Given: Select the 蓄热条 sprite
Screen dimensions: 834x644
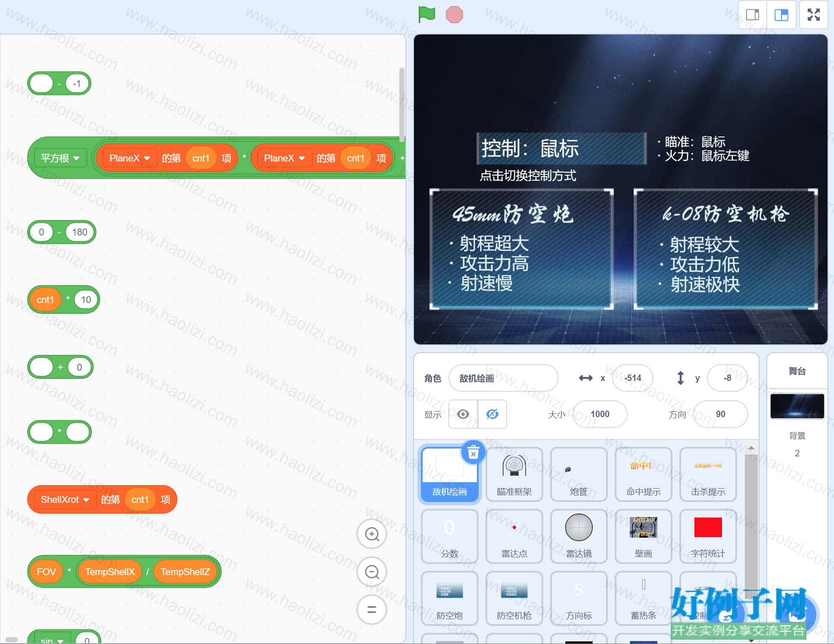Looking at the screenshot, I should click(x=644, y=598).
